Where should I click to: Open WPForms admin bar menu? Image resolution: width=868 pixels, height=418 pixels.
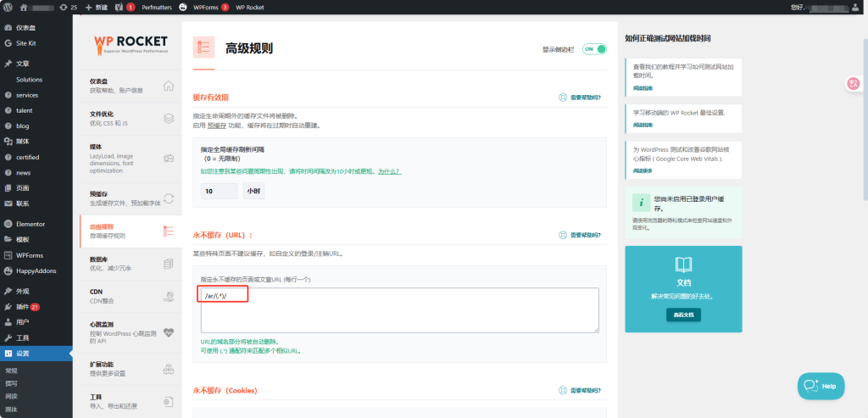pos(210,7)
